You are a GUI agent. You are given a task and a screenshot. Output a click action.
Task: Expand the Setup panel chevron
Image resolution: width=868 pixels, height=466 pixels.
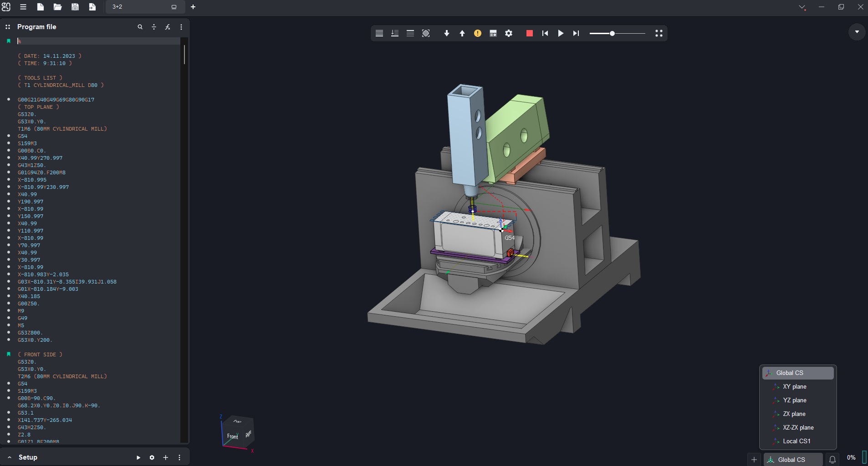click(10, 457)
